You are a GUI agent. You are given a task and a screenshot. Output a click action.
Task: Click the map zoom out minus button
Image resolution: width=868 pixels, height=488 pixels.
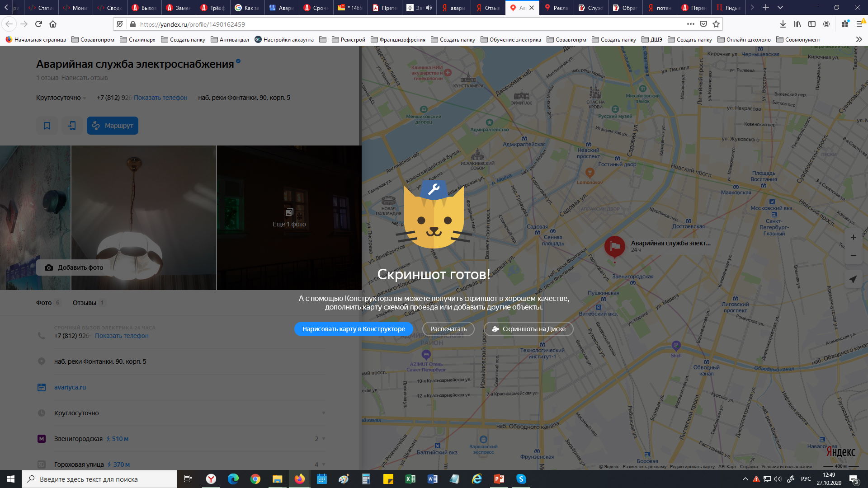pyautogui.click(x=853, y=255)
